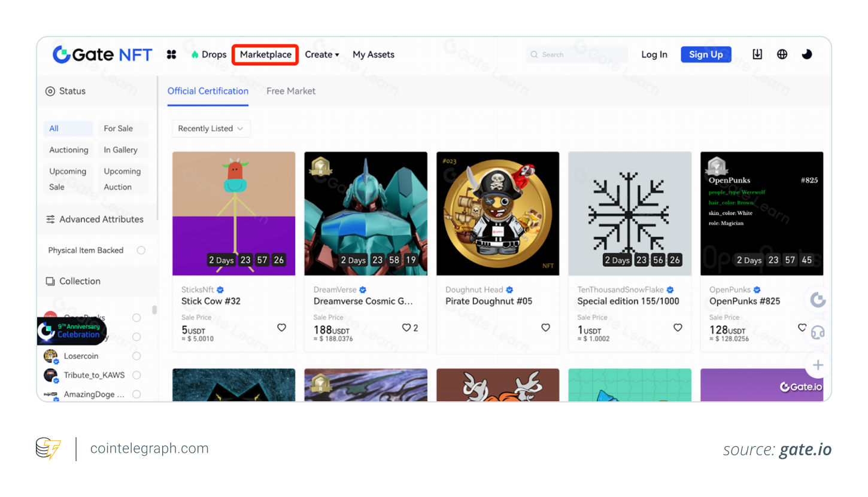The height and width of the screenshot is (497, 868).
Task: Click the Gate NFT logo
Action: 102,54
